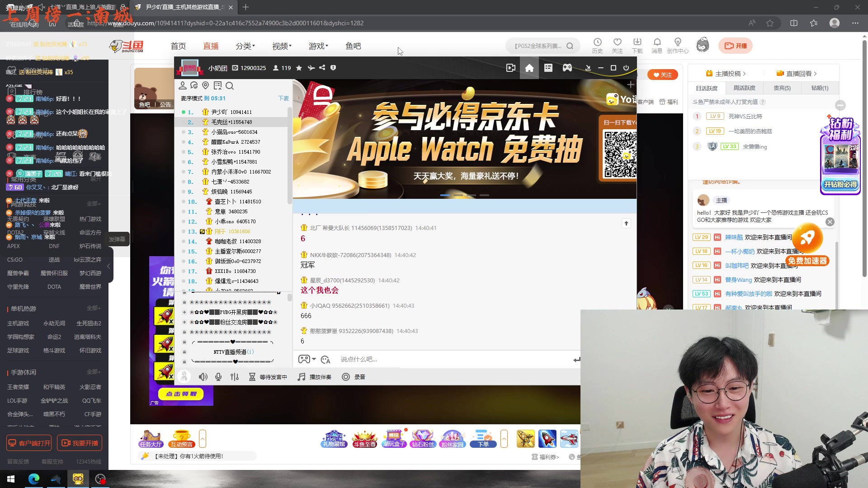Expand the 视频 dropdown menu
868x488 pixels.
[282, 46]
